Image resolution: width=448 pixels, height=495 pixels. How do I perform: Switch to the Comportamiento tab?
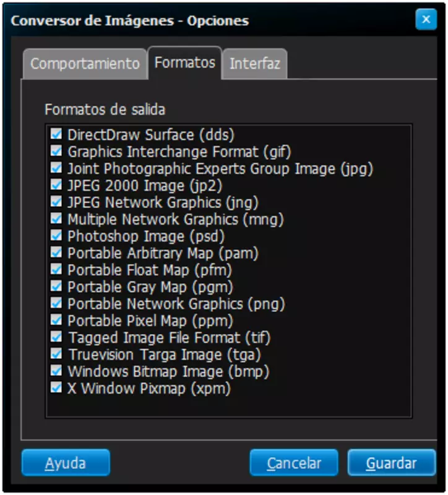point(85,64)
